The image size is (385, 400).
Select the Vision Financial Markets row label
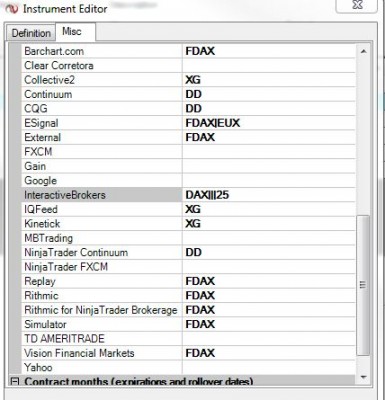click(x=102, y=353)
